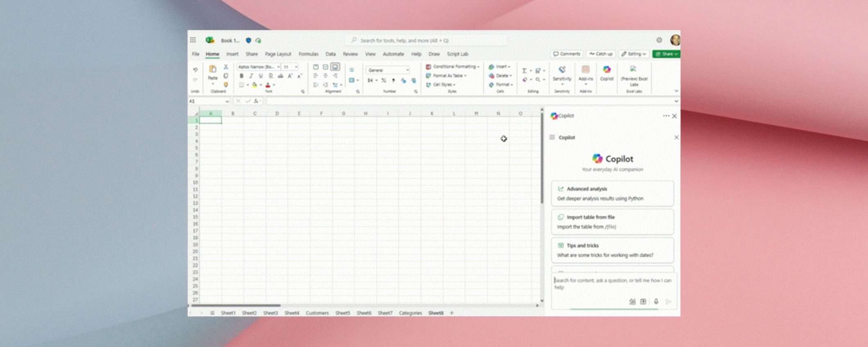Open Copilot pane more options ellipsis

(666, 116)
